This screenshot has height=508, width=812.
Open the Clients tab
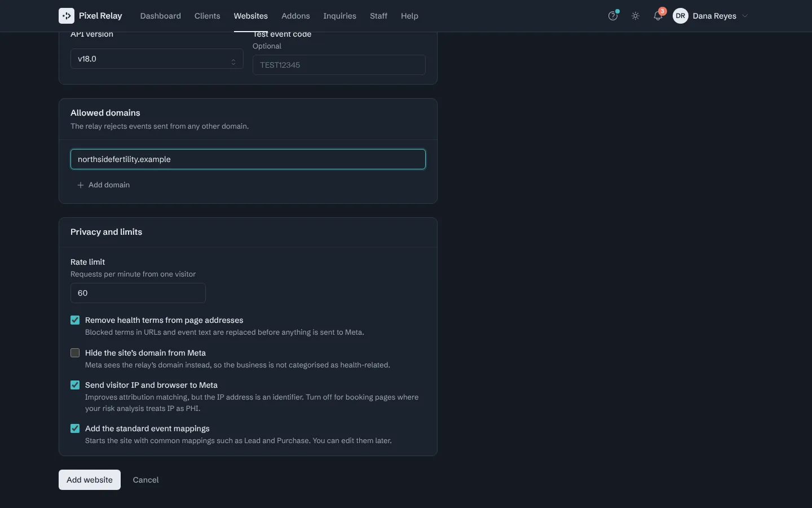pyautogui.click(x=208, y=16)
